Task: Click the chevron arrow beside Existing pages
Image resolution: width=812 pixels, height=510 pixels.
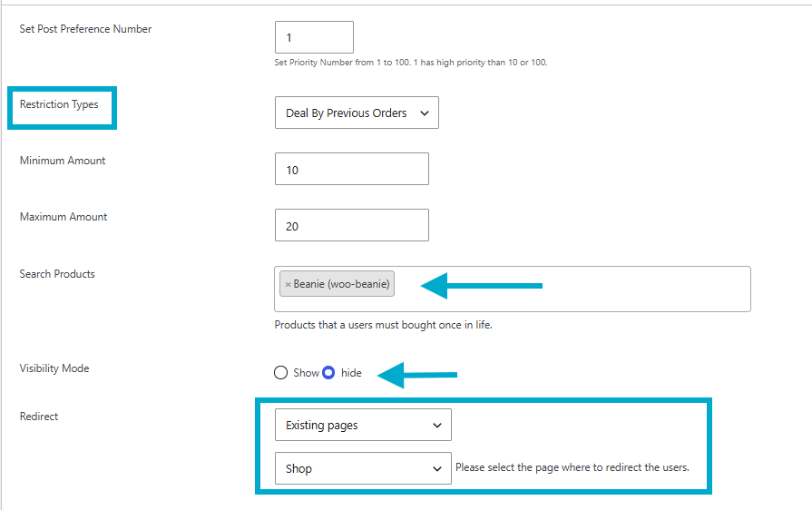Action: (x=437, y=426)
